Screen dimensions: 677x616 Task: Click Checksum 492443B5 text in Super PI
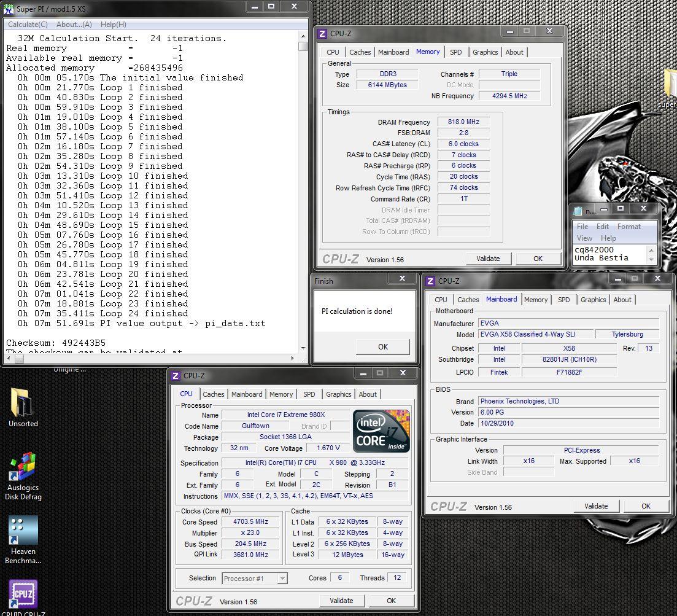[x=56, y=343]
